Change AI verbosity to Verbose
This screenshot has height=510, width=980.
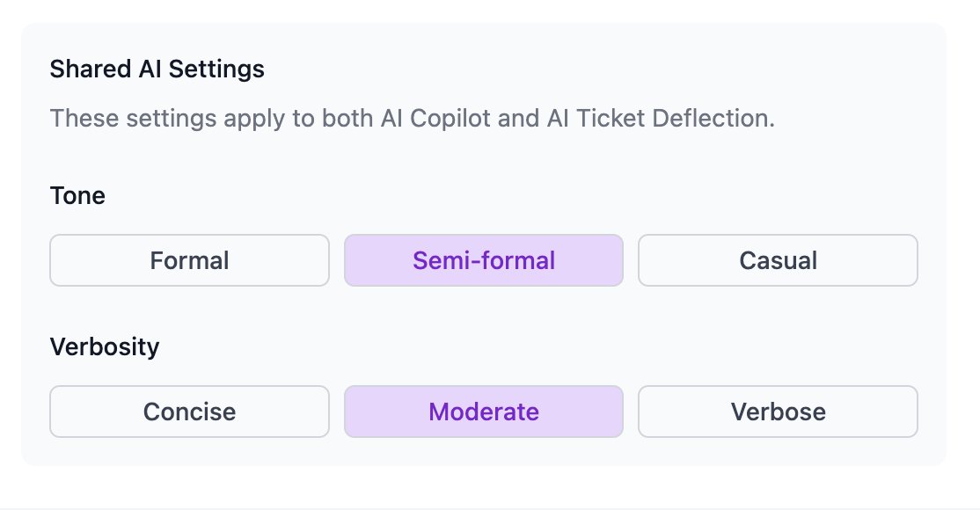(778, 412)
